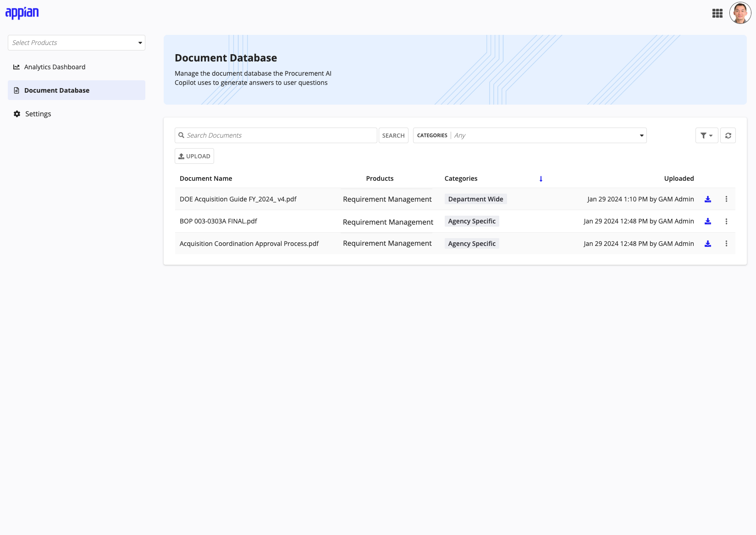Image resolution: width=756 pixels, height=535 pixels.
Task: Select BOP 003-0303A FINAL.pdf name
Action: 218,221
